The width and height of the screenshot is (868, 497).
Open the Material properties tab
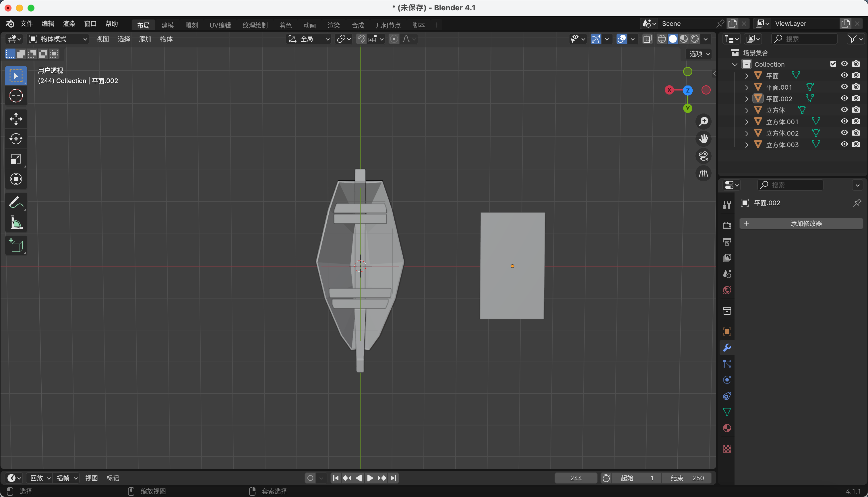(727, 428)
